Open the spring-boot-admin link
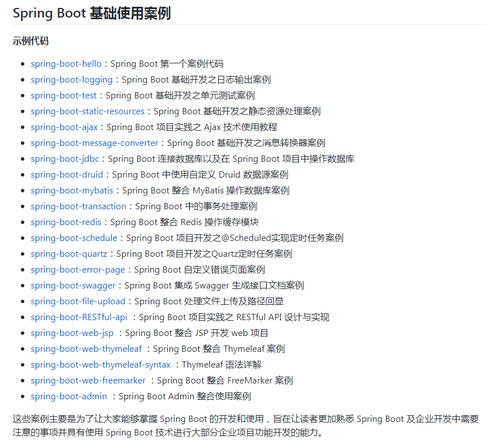 (69, 396)
